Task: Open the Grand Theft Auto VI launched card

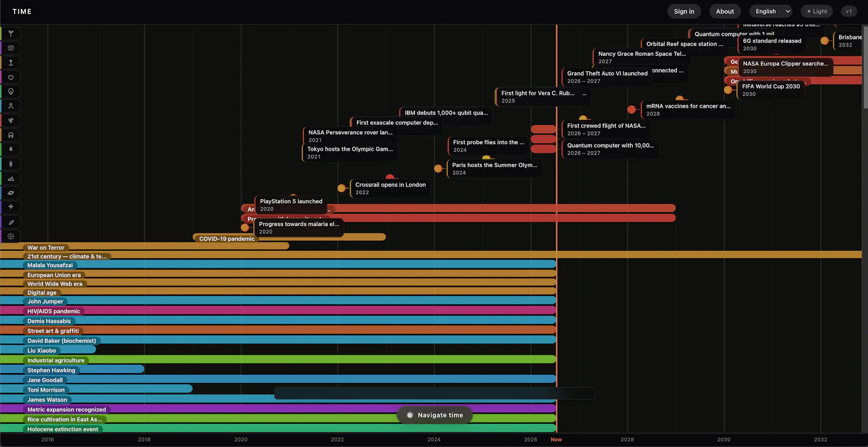Action: click(607, 77)
